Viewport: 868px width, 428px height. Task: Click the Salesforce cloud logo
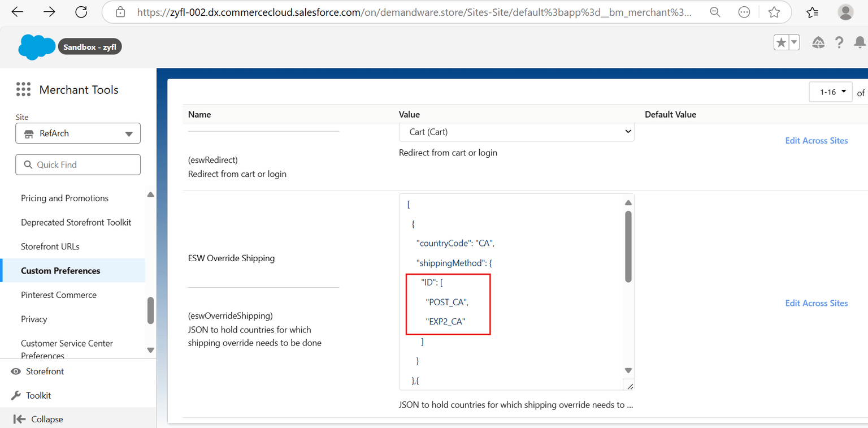(37, 47)
